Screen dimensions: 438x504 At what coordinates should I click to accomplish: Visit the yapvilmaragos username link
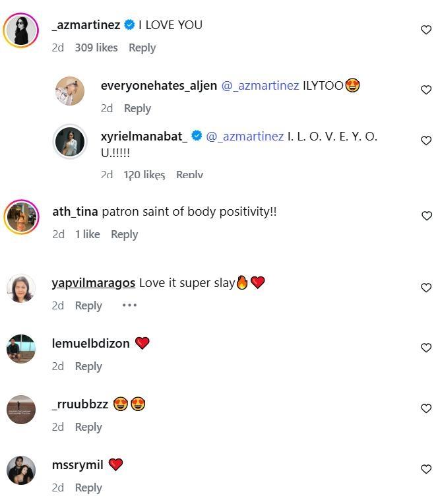pos(93,282)
